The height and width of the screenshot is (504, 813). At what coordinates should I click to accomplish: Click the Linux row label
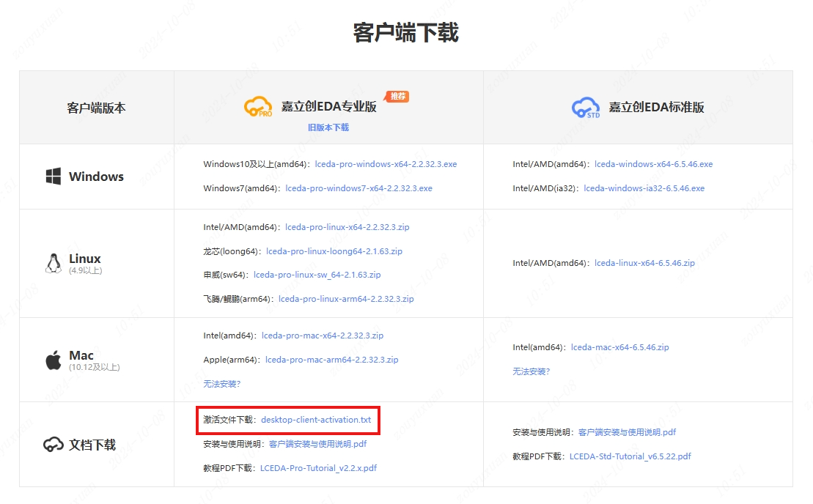(x=85, y=259)
